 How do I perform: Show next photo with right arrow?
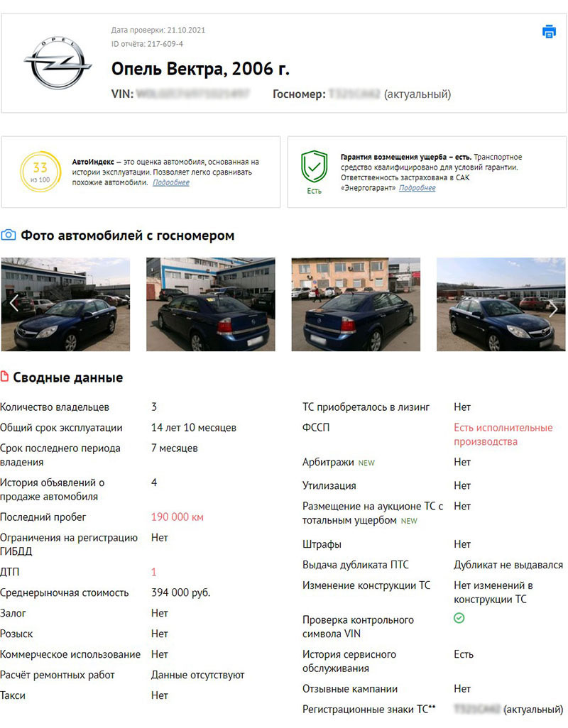pyautogui.click(x=552, y=308)
